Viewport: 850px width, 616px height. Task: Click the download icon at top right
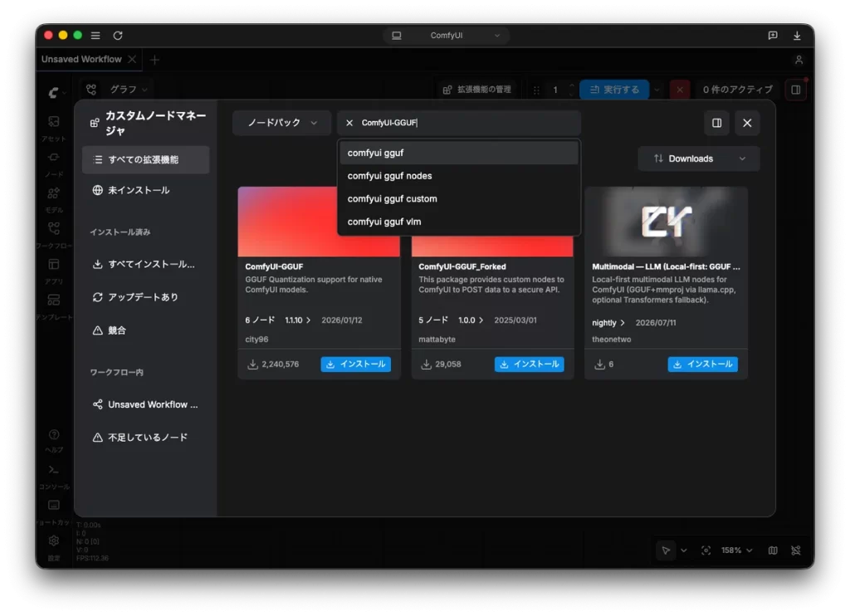click(797, 35)
